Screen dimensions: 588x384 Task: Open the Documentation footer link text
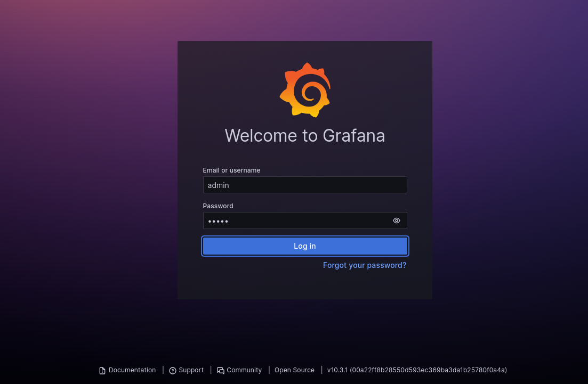pyautogui.click(x=132, y=370)
